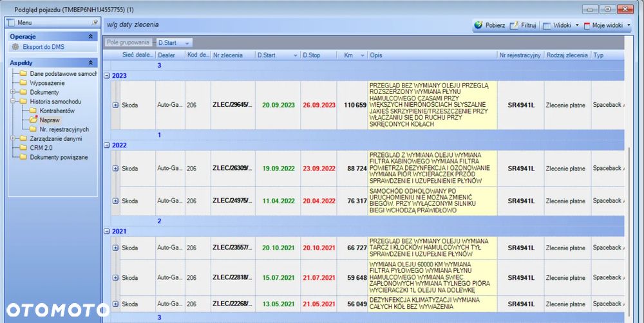Click stop date 23.09.2022

pos(319,169)
